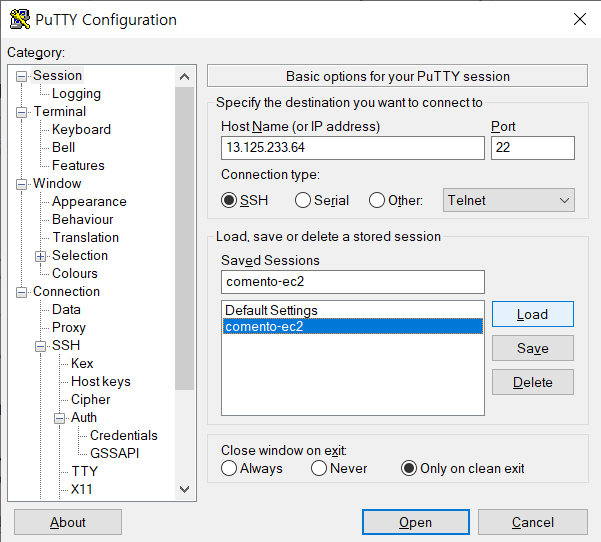
Task: Click the category tree scroll down arrow
Action: tap(184, 489)
